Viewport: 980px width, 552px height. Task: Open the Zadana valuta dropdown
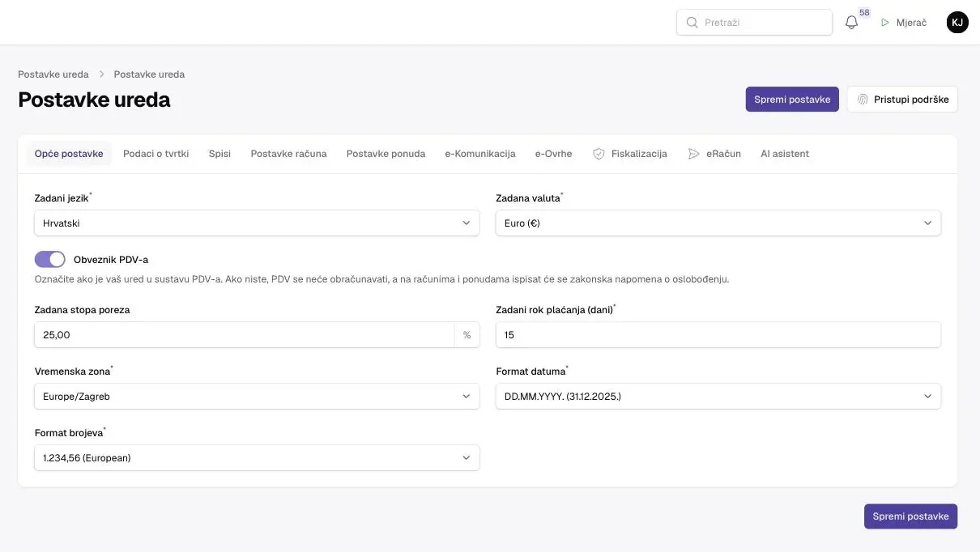coord(718,223)
